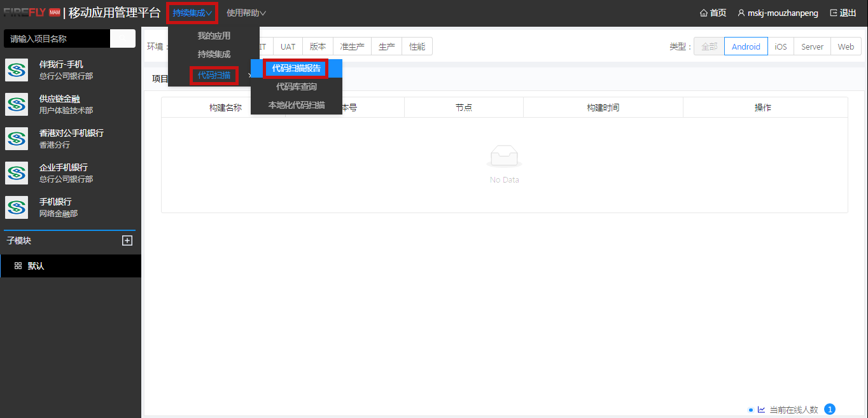Select the 企业手机银行 project name

pos(64,167)
